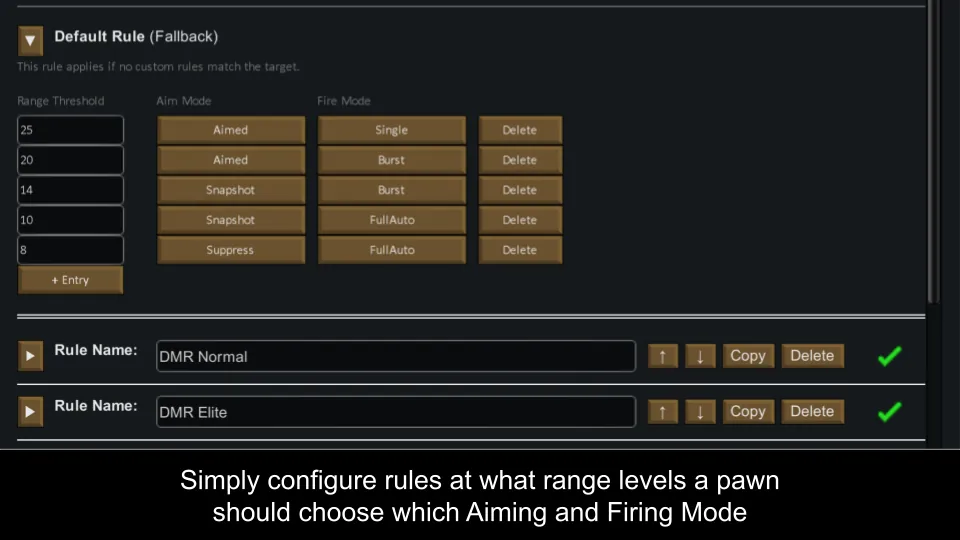960x540 pixels.
Task: Move DMR Elite rule up
Action: (x=662, y=411)
